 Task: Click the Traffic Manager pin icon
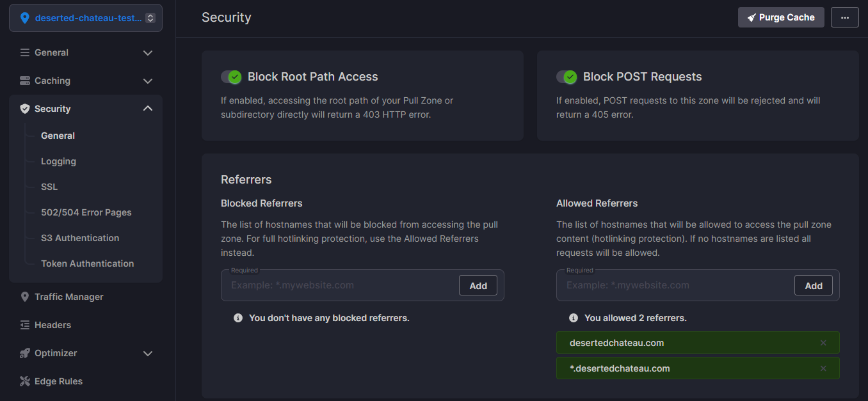[25, 297]
